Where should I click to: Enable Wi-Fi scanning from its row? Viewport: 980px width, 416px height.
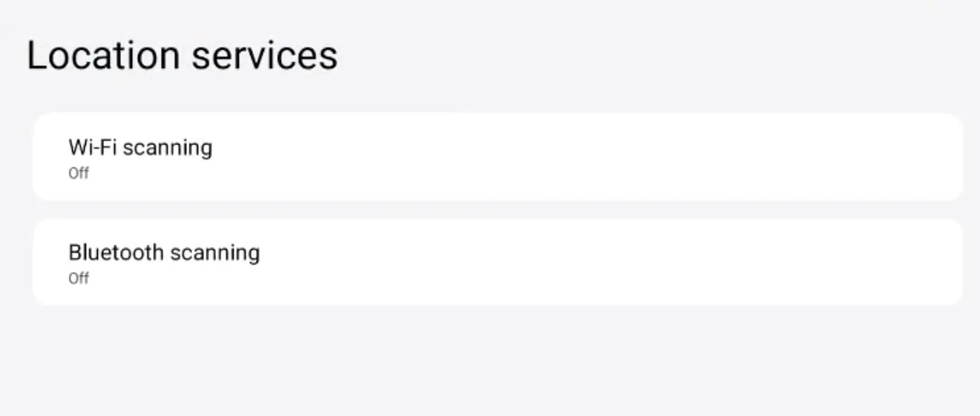click(x=496, y=157)
